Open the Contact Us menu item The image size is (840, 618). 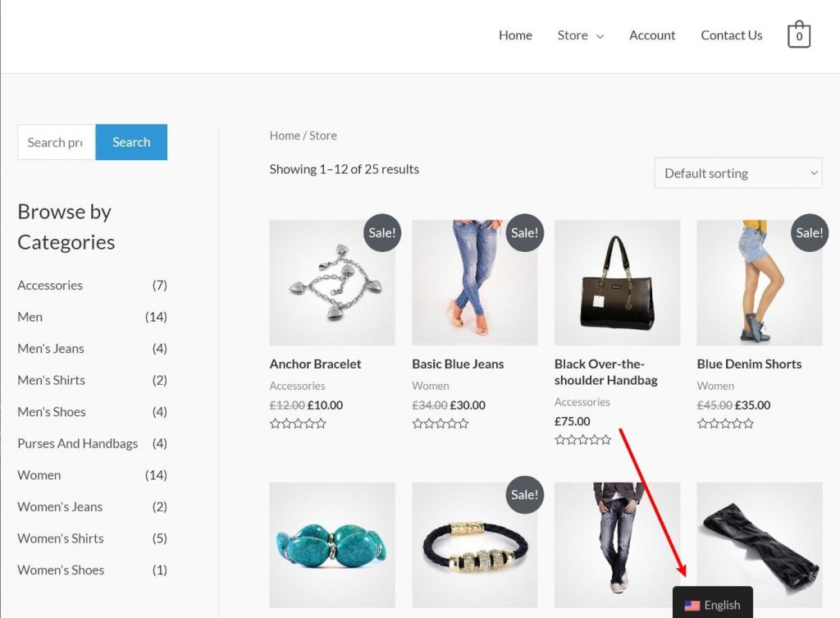click(731, 35)
